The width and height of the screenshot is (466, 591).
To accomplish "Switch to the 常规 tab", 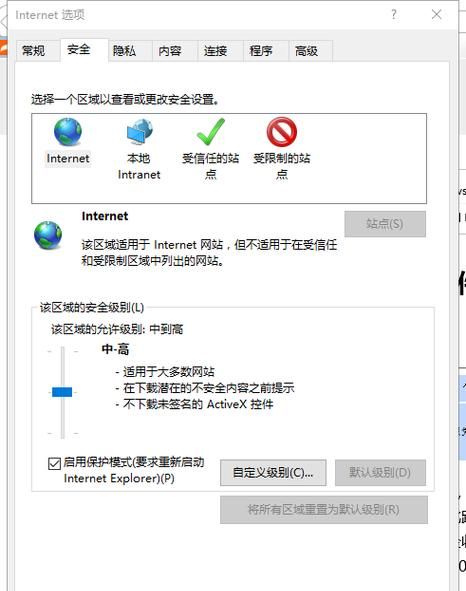I will click(34, 51).
